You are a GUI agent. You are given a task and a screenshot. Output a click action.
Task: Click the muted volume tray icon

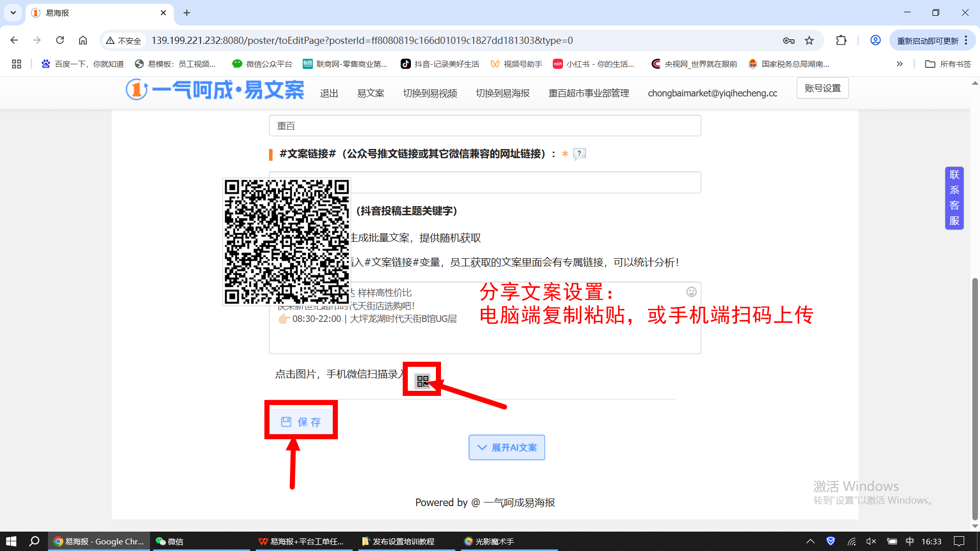871,541
